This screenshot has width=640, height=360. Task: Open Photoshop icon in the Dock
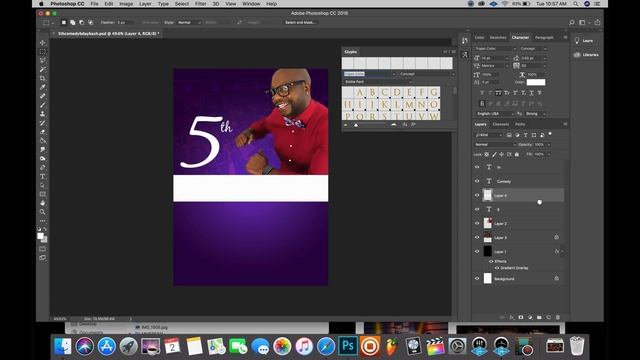(348, 346)
